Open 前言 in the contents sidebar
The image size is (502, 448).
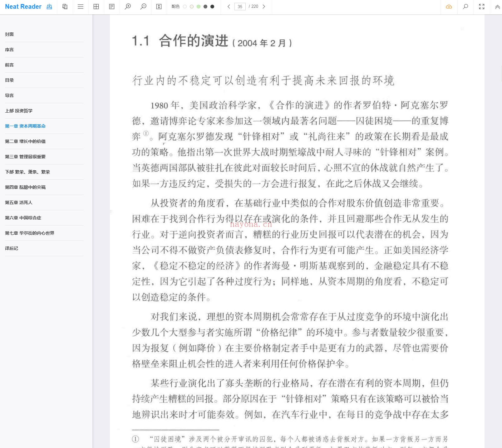click(44, 65)
